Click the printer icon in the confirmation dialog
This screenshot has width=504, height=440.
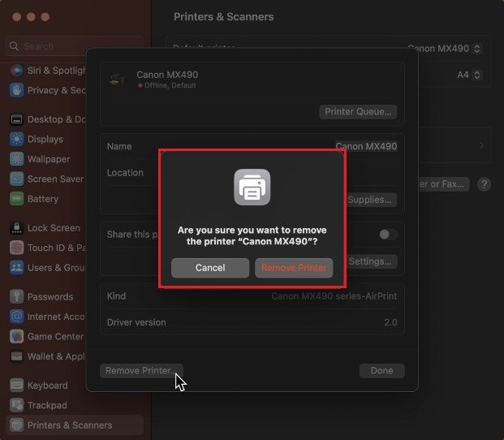(x=252, y=187)
